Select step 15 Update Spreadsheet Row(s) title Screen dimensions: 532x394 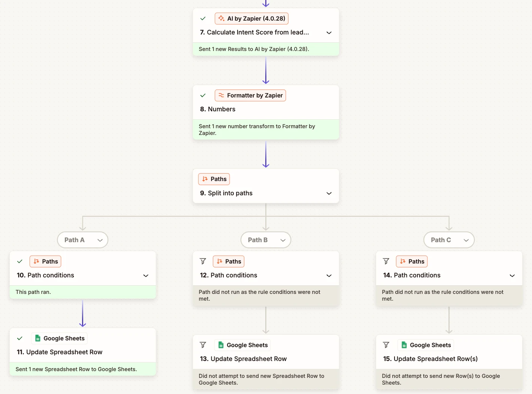pos(430,359)
